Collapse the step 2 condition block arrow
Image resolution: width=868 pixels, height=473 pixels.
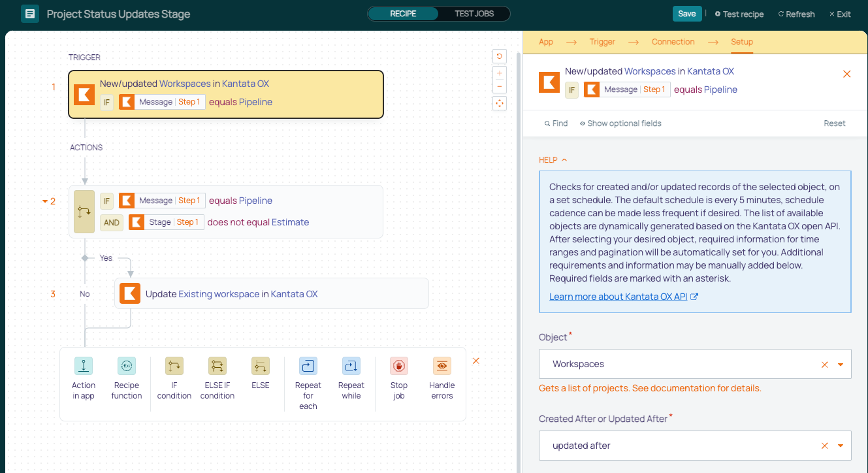[45, 201]
